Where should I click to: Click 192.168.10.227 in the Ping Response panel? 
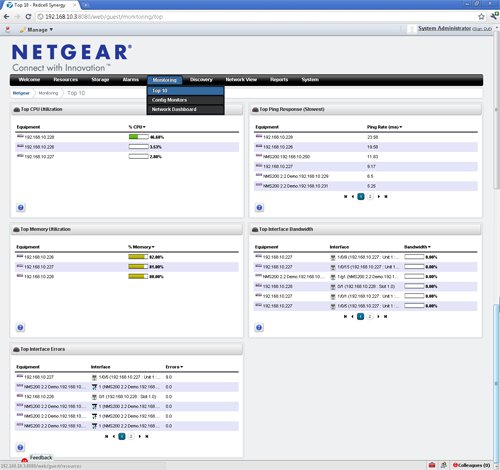point(278,166)
